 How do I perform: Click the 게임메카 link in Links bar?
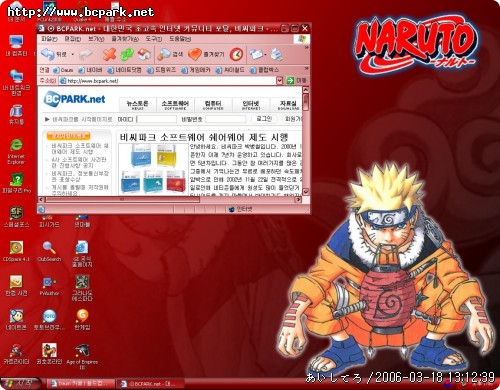(x=196, y=70)
